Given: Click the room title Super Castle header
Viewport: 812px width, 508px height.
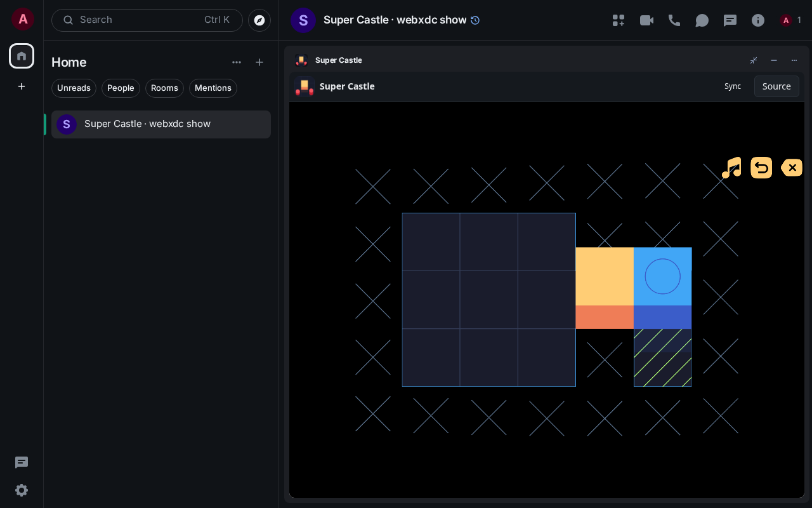Looking at the screenshot, I should click(395, 20).
